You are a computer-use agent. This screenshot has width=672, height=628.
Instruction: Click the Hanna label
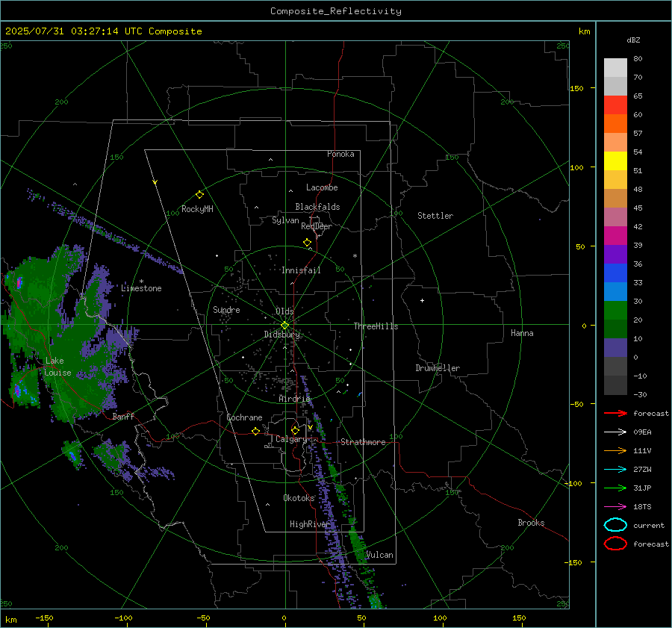tap(522, 333)
